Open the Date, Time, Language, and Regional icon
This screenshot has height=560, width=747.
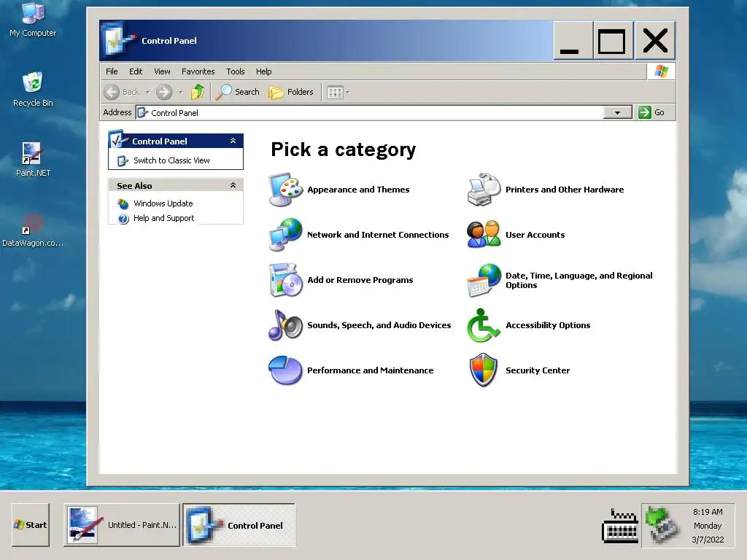pyautogui.click(x=484, y=280)
